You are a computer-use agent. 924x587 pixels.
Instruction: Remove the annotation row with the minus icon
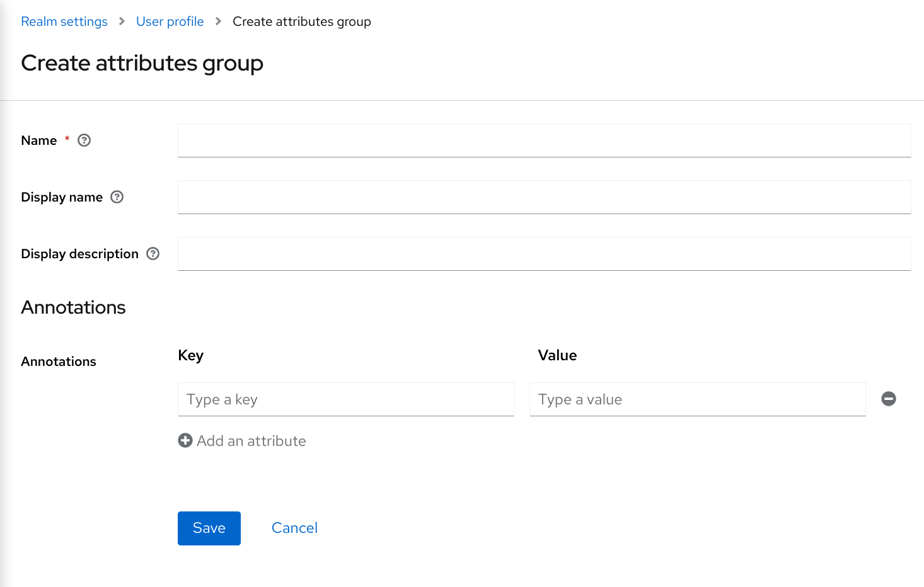tap(888, 399)
